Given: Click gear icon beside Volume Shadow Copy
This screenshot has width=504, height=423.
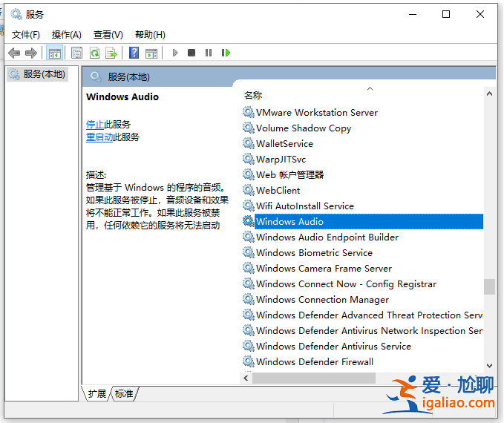Looking at the screenshot, I should (x=248, y=128).
